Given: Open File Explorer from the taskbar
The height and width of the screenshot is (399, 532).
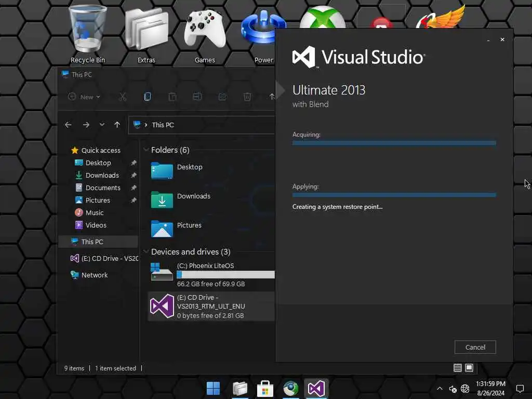Looking at the screenshot, I should point(240,389).
